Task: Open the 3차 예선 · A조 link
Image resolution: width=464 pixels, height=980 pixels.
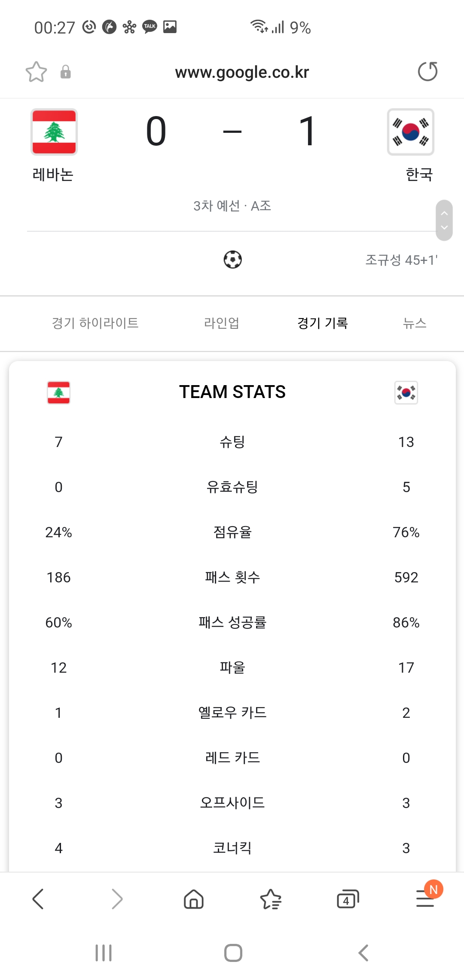Action: (x=232, y=206)
